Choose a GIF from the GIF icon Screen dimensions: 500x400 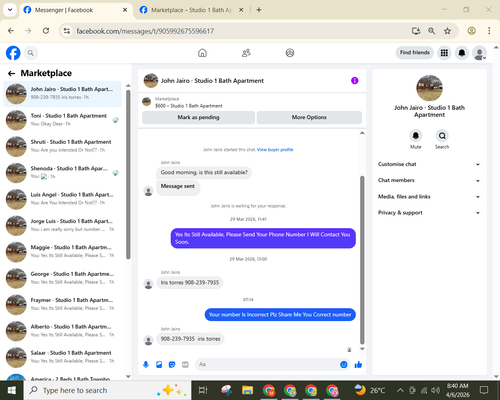(x=185, y=364)
